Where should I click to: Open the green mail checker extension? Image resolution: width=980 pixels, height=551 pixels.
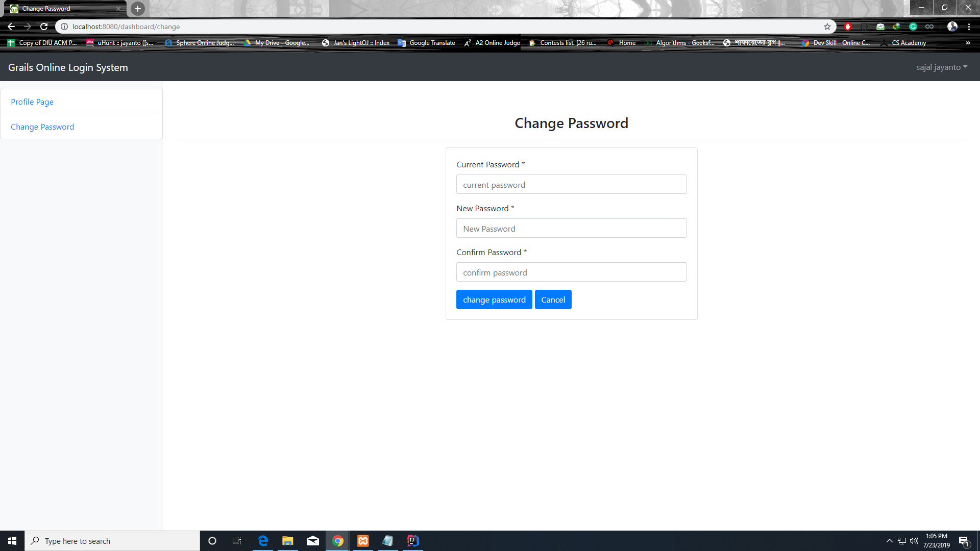click(x=880, y=27)
